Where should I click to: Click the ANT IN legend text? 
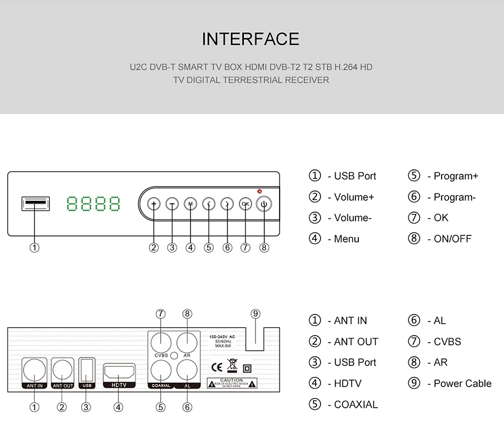coord(350,321)
